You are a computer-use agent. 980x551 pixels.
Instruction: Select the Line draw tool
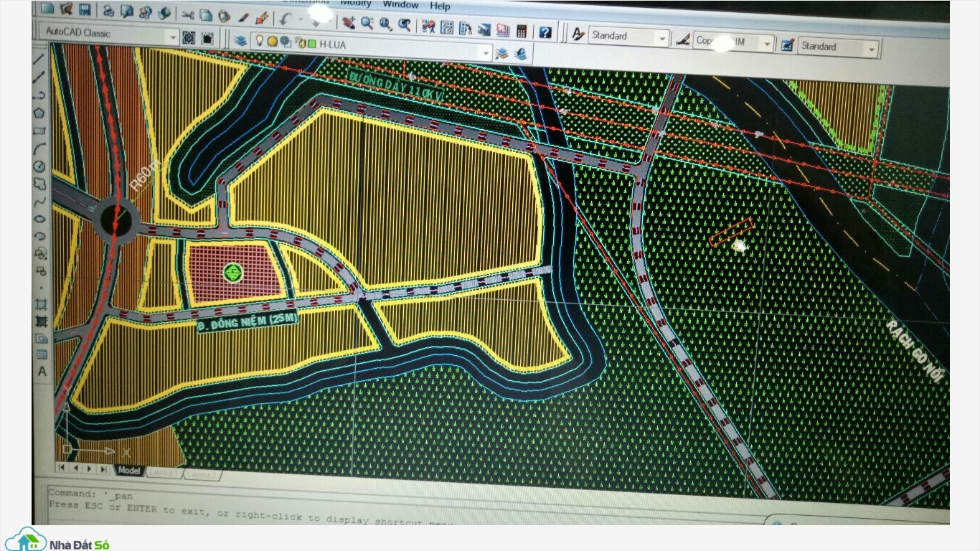coord(39,59)
